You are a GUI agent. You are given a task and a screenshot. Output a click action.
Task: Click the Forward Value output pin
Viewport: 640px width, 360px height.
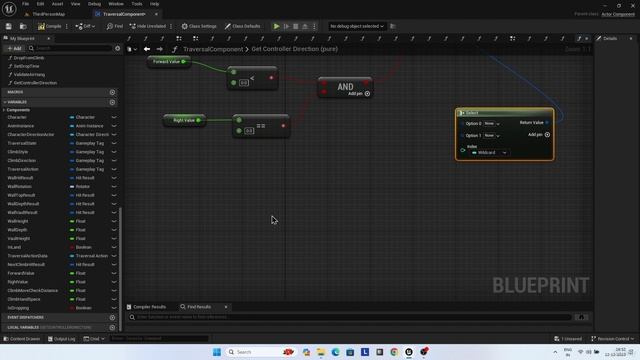[184, 62]
